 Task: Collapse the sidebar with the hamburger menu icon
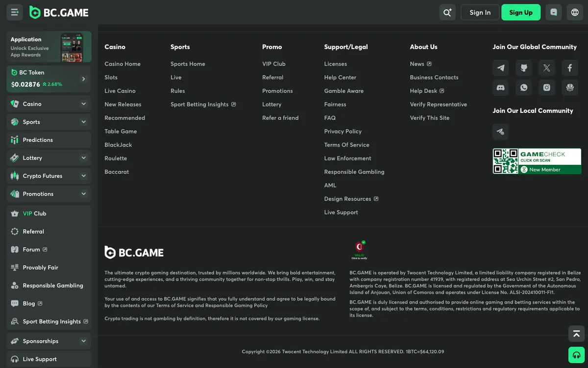click(x=15, y=12)
